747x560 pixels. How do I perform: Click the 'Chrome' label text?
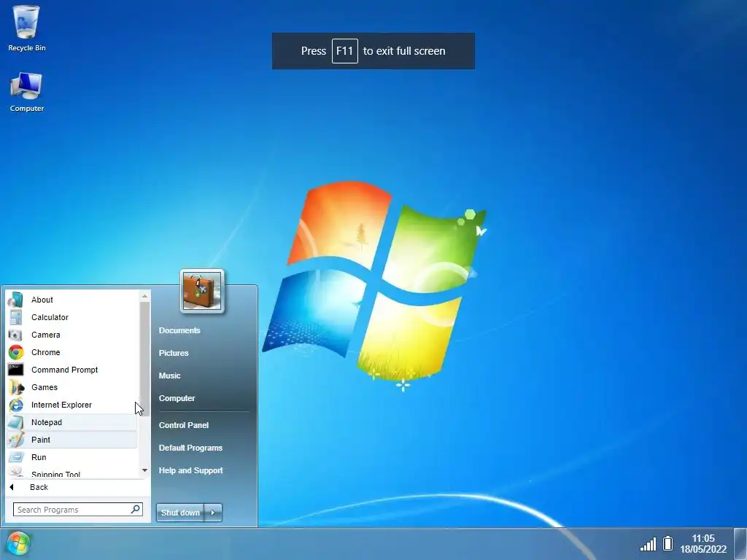[46, 352]
